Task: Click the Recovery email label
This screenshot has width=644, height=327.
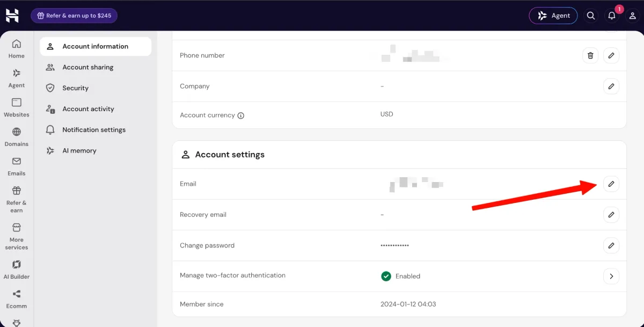Action: coord(203,215)
